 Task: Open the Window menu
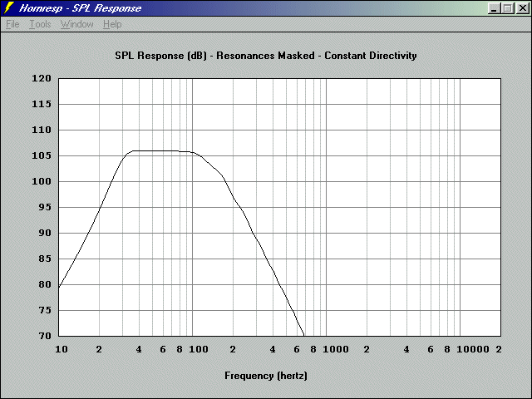coord(76,24)
